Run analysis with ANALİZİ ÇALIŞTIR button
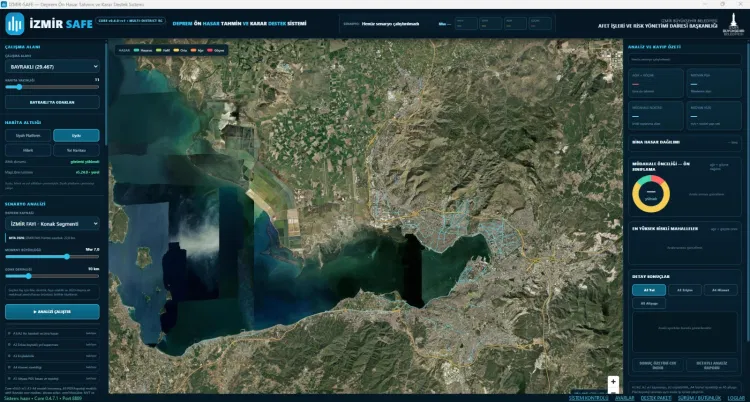This screenshot has height=402, width=750. [52, 312]
